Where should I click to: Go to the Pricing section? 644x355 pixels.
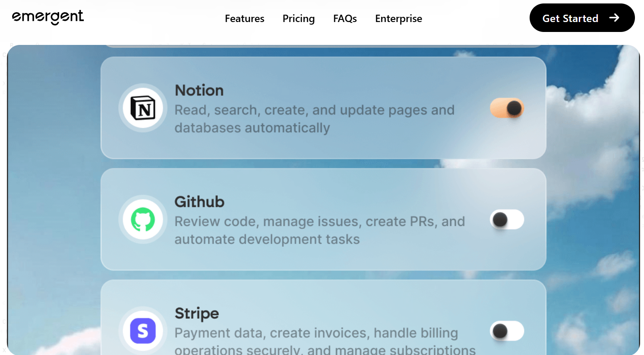(x=299, y=19)
